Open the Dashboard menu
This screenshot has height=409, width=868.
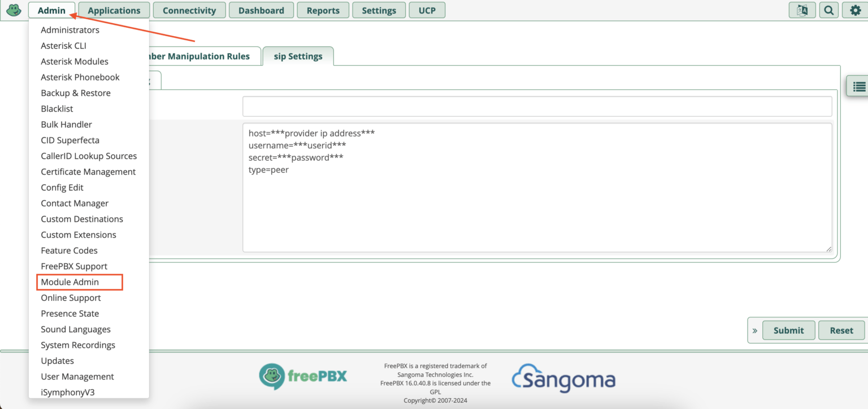click(261, 10)
